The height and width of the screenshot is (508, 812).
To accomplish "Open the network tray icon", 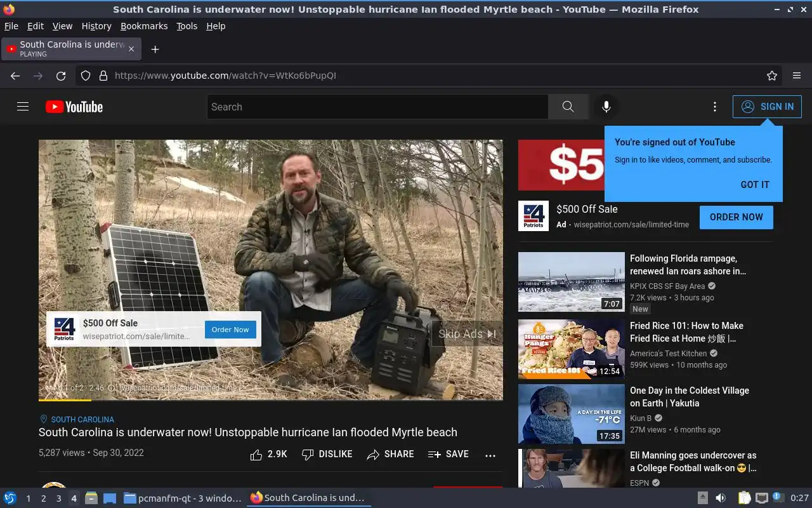I will coord(762,498).
